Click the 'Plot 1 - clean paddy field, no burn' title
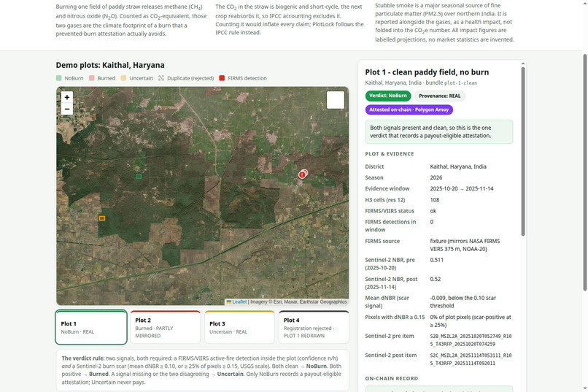 pos(427,72)
